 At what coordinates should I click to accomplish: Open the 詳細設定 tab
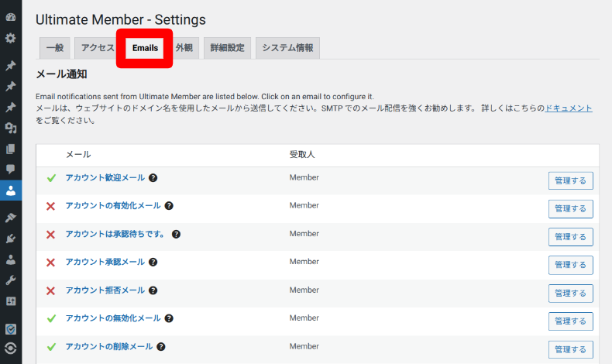pos(227,48)
